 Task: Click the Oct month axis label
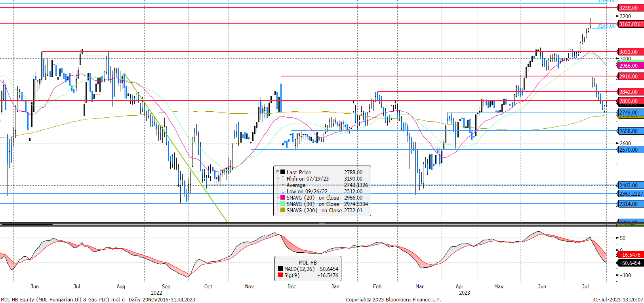208,286
